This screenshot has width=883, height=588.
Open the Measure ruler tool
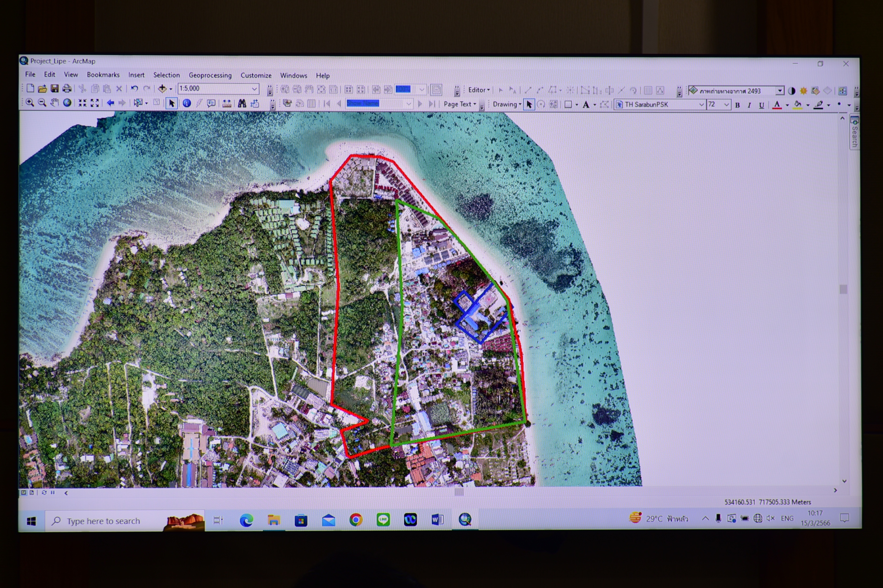[227, 104]
